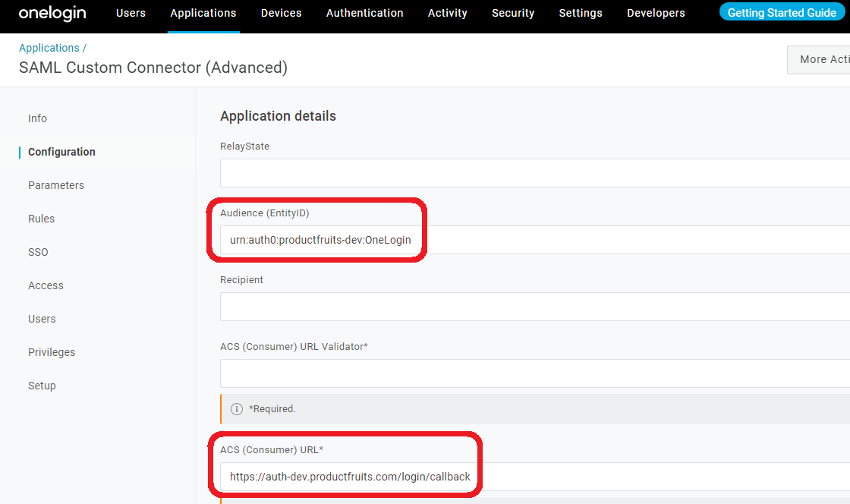The width and height of the screenshot is (850, 504).
Task: Go back via the Applications breadcrumb link
Action: tap(49, 48)
